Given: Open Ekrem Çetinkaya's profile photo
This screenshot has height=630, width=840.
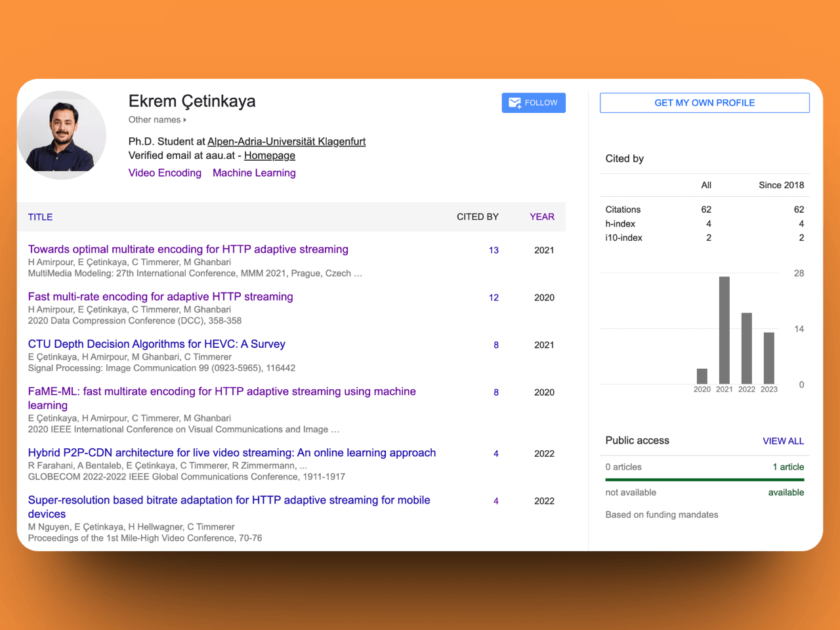Looking at the screenshot, I should (62, 135).
